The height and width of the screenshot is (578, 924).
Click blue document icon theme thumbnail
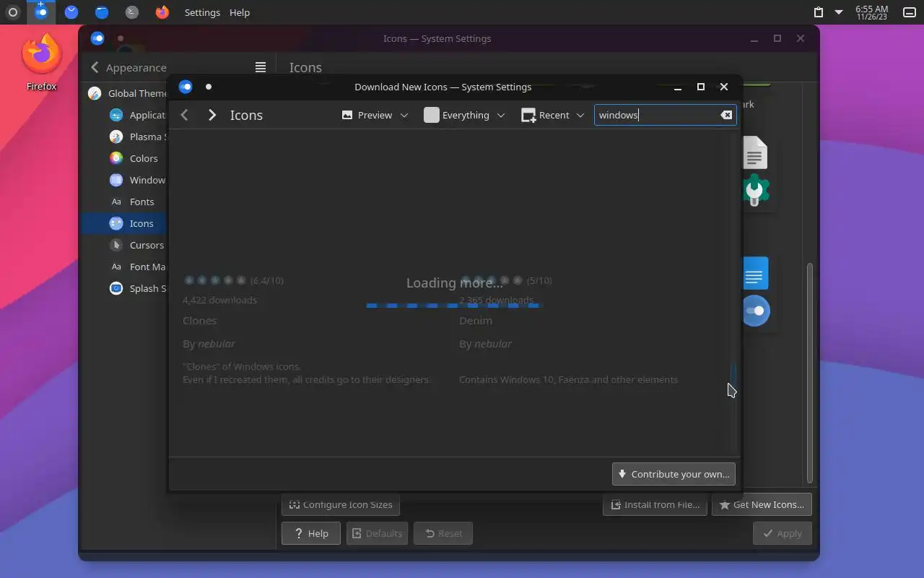pyautogui.click(x=755, y=274)
